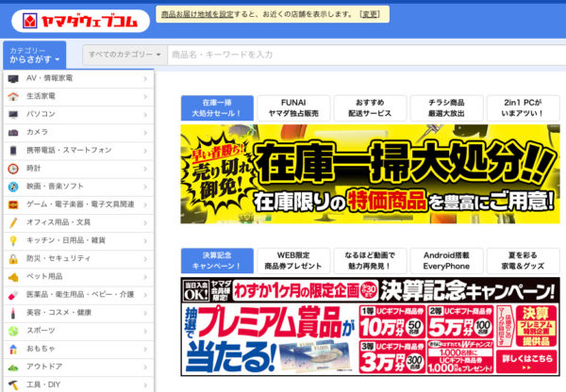Open the カテゴリーからさがす category dropdown
This screenshot has width=566, height=392.
34,55
